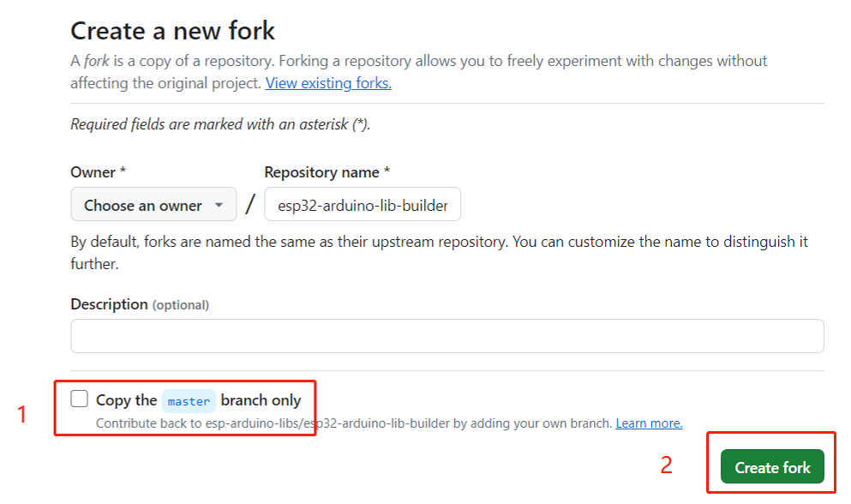Click the red number 2 annotation
This screenshot has width=851, height=504.
(667, 465)
